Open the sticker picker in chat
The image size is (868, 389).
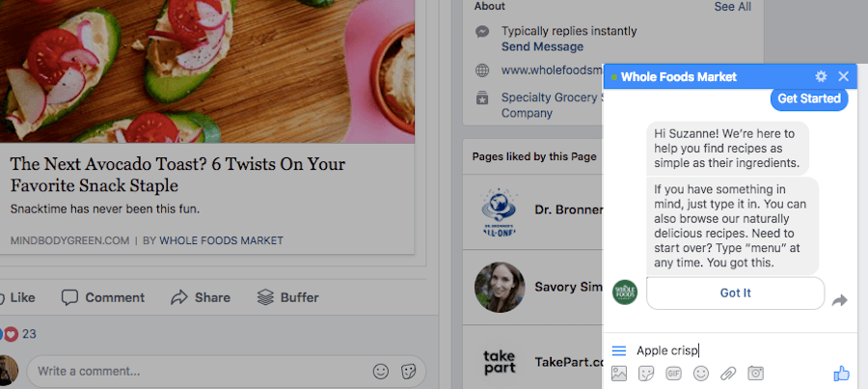click(646, 374)
